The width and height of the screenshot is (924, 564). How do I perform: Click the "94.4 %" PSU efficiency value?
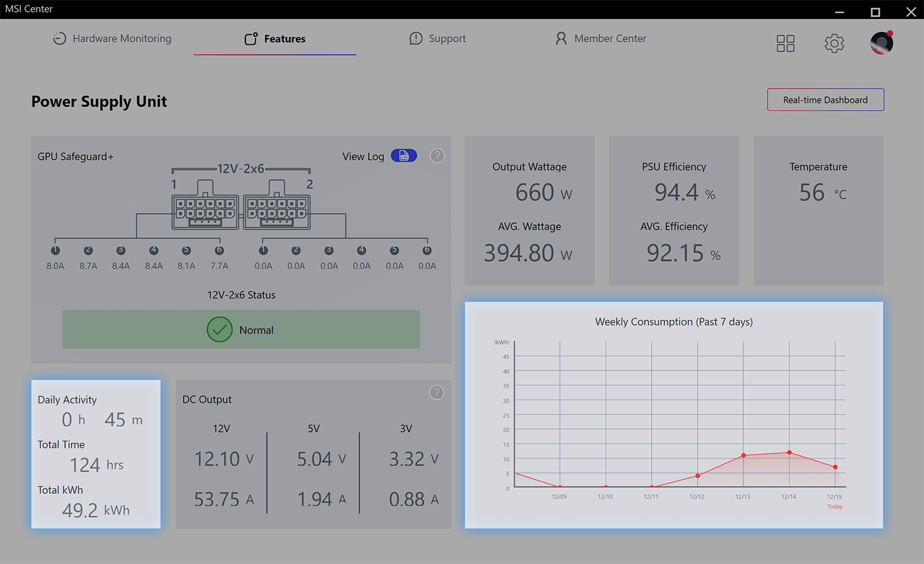point(685,192)
